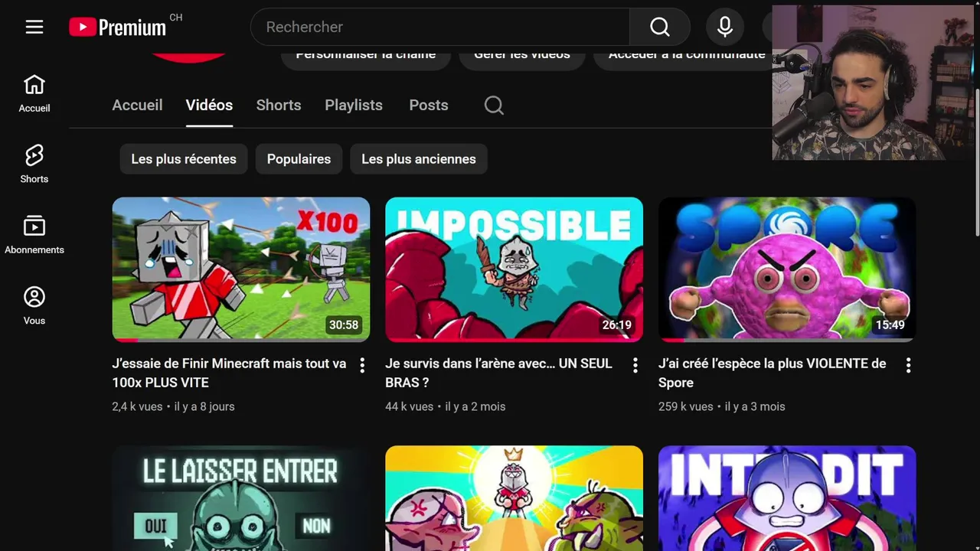Viewport: 980px width, 551px height.
Task: Open the INTERDIT video thumbnail
Action: click(x=787, y=498)
